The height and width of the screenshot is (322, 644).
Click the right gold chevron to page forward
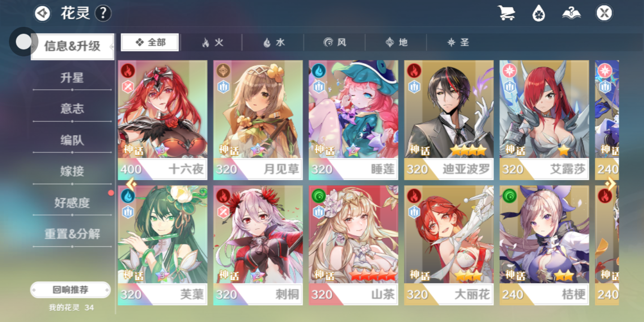coord(611,183)
